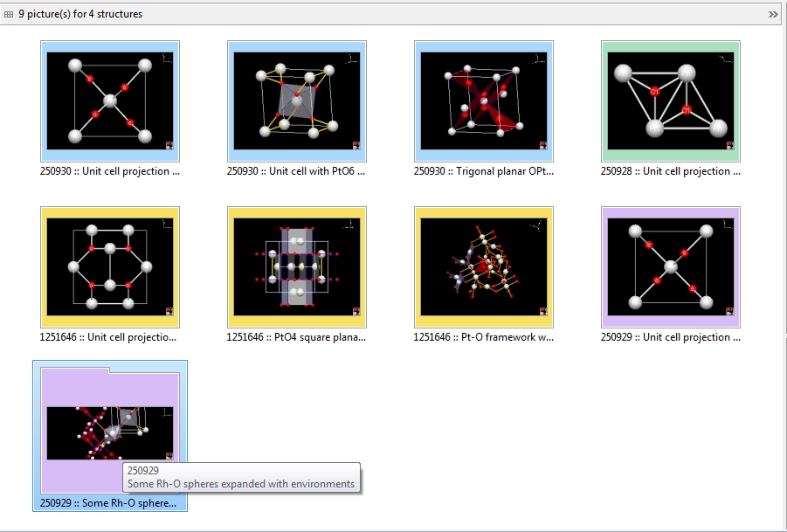
Task: Click the corner badge on 250930 Trigonal planar picture
Action: point(543,146)
